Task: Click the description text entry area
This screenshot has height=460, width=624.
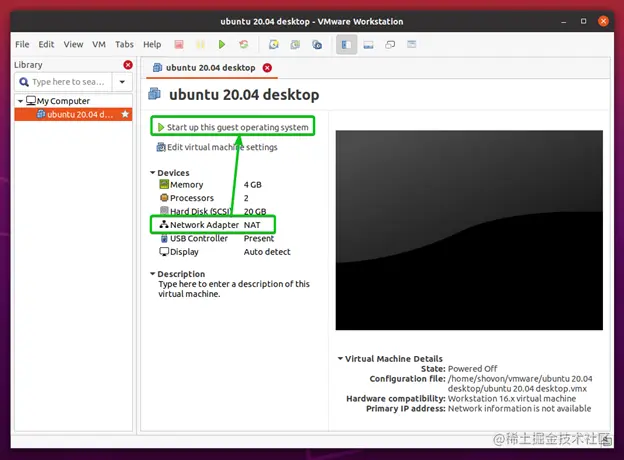Action: tap(234, 289)
